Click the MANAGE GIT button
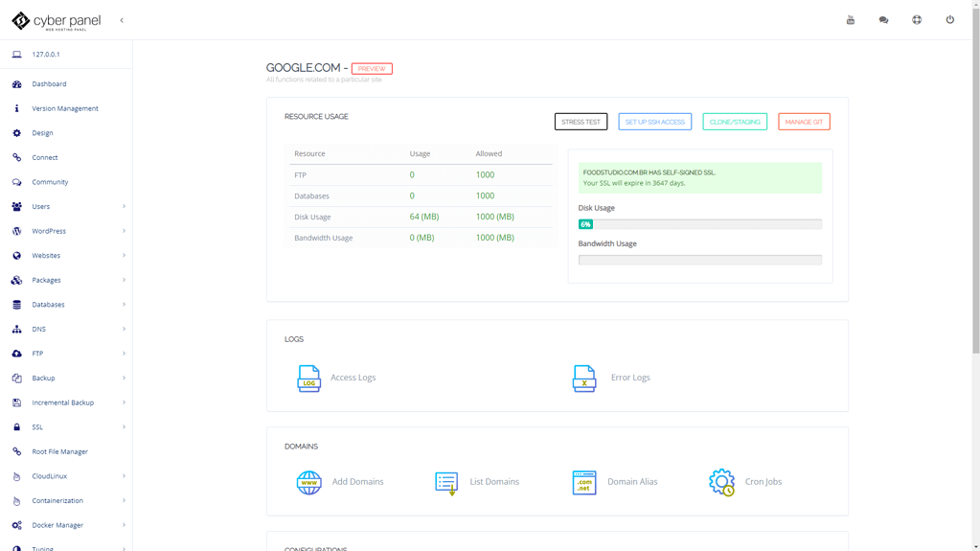This screenshot has width=980, height=551. click(804, 122)
